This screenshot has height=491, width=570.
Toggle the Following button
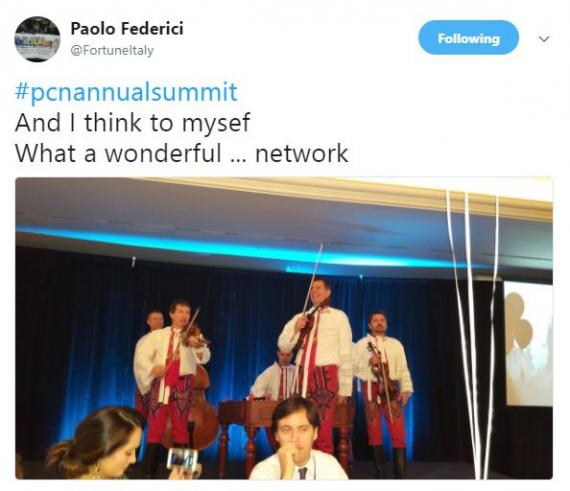pos(468,38)
